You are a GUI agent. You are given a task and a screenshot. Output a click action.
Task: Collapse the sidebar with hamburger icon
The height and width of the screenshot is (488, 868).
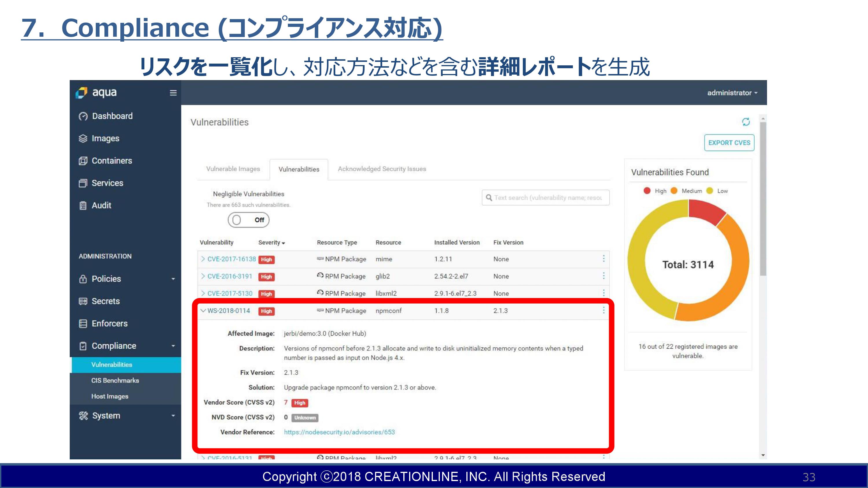point(173,93)
